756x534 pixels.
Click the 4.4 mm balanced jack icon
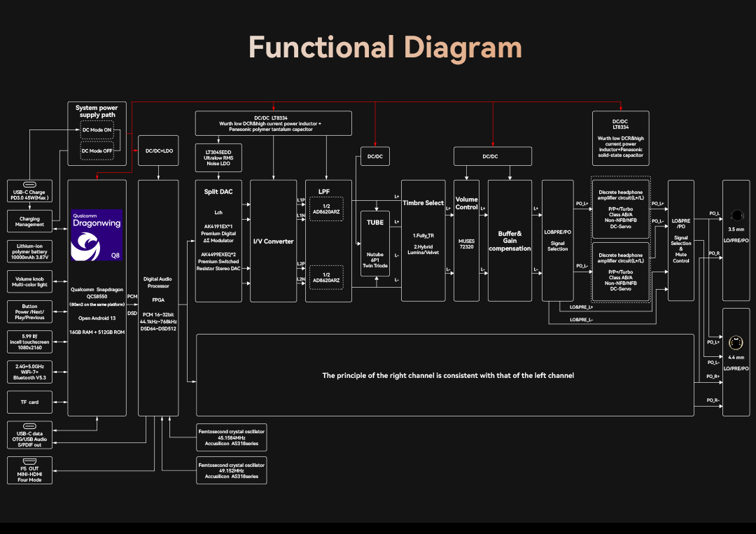pos(736,343)
